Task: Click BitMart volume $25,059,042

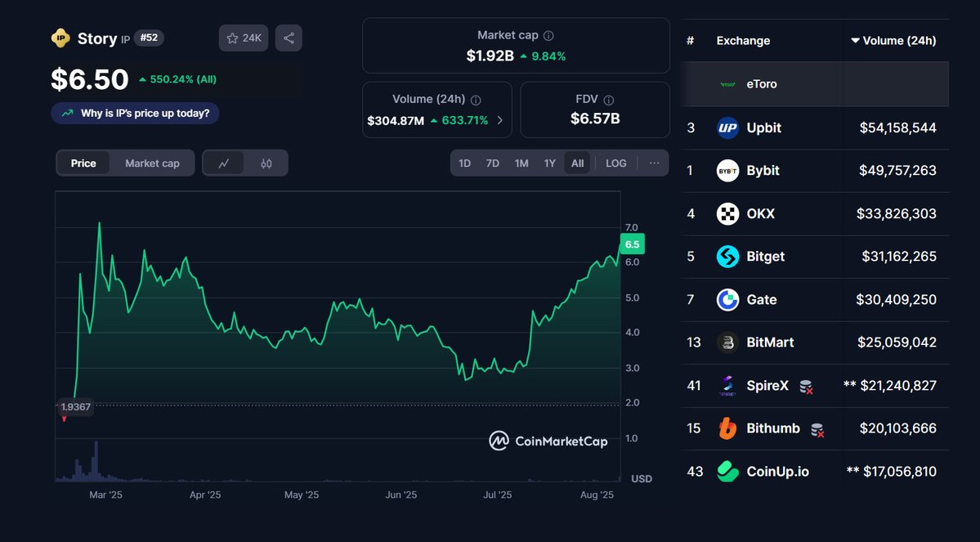Action: 897,343
